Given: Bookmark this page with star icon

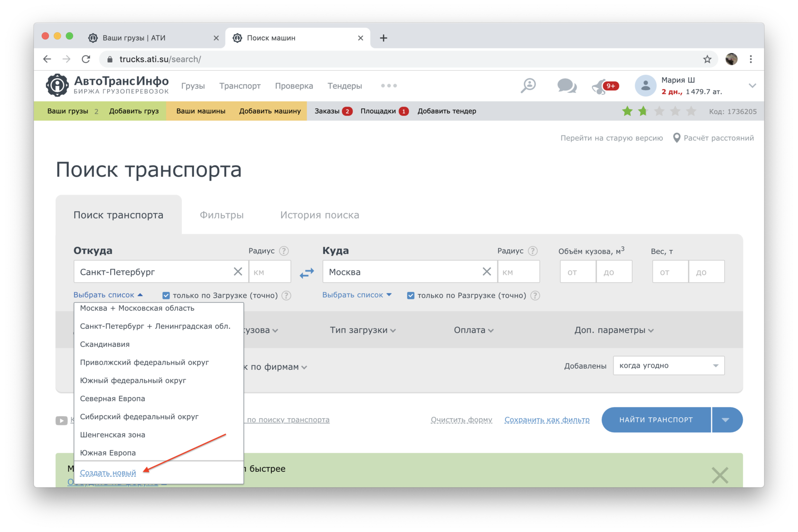Looking at the screenshot, I should [707, 59].
